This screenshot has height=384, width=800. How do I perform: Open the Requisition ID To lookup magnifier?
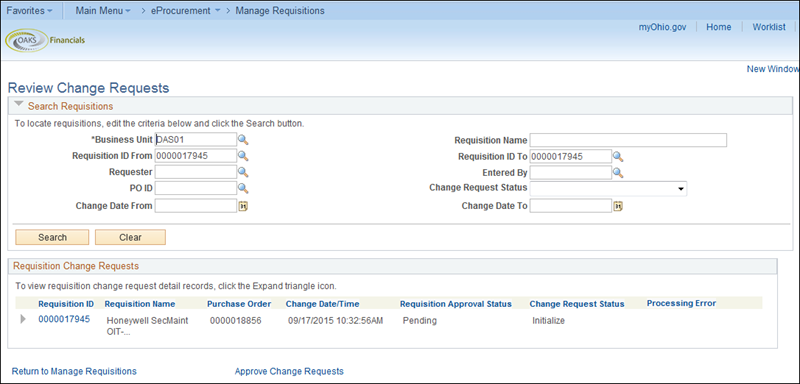(618, 156)
